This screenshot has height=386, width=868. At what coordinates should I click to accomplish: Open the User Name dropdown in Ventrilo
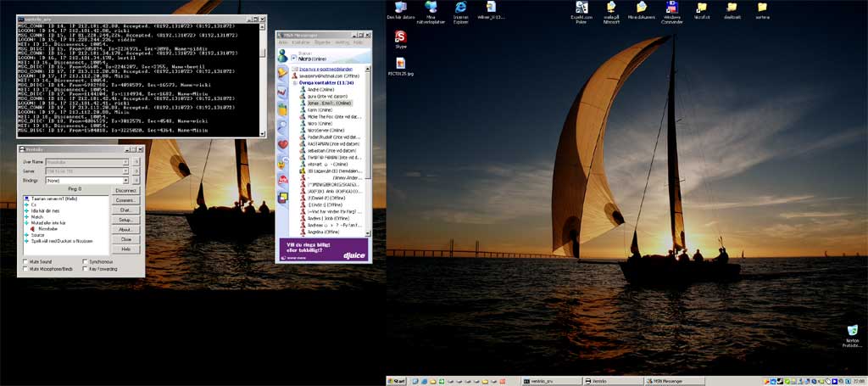[125, 162]
